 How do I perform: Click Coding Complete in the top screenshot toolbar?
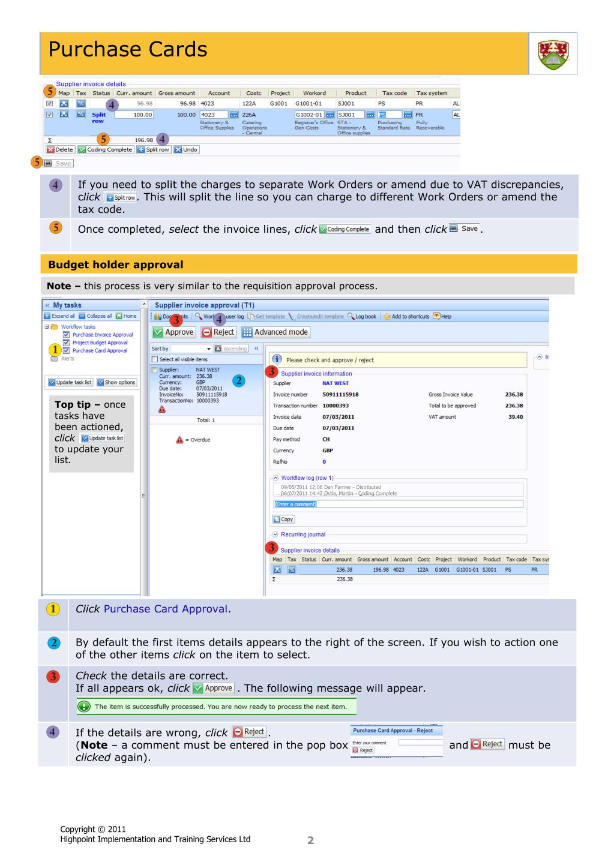click(105, 149)
